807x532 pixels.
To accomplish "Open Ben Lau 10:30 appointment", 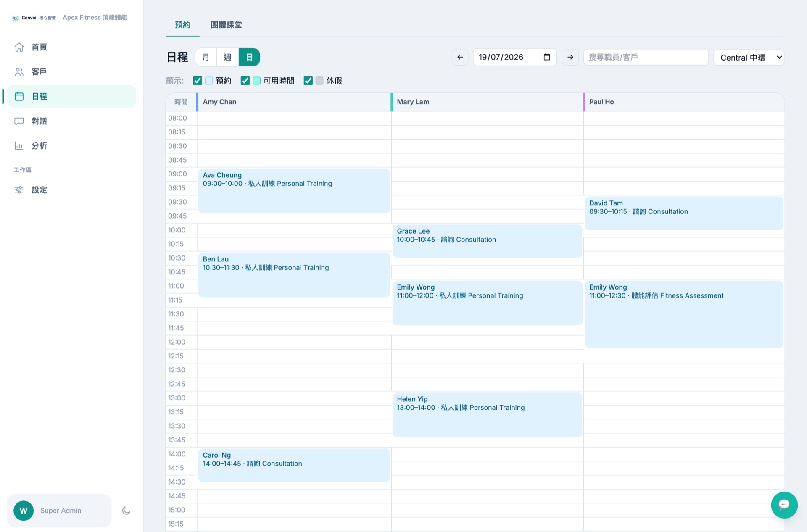I will [x=294, y=275].
